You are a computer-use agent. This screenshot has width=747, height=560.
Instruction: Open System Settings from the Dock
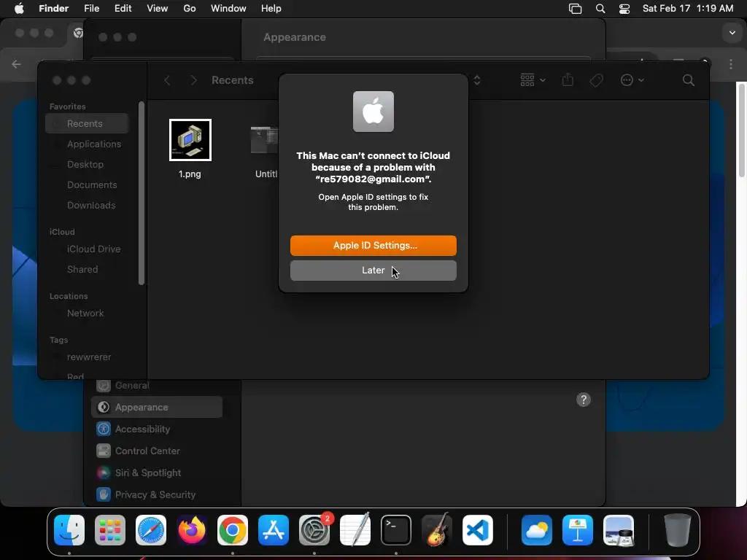pos(314,530)
